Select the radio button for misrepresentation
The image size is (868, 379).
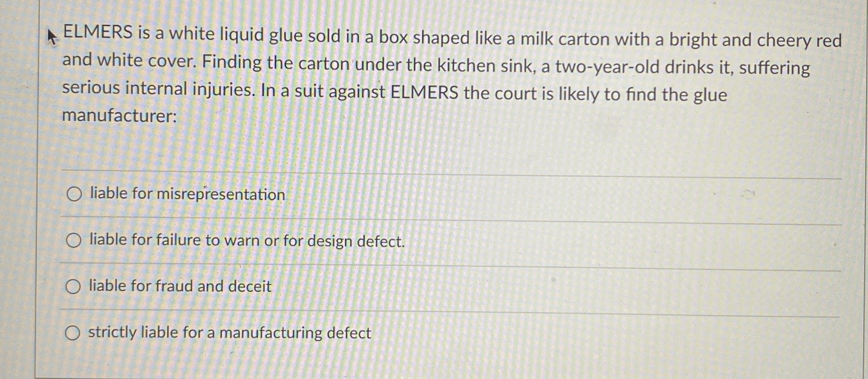74,195
